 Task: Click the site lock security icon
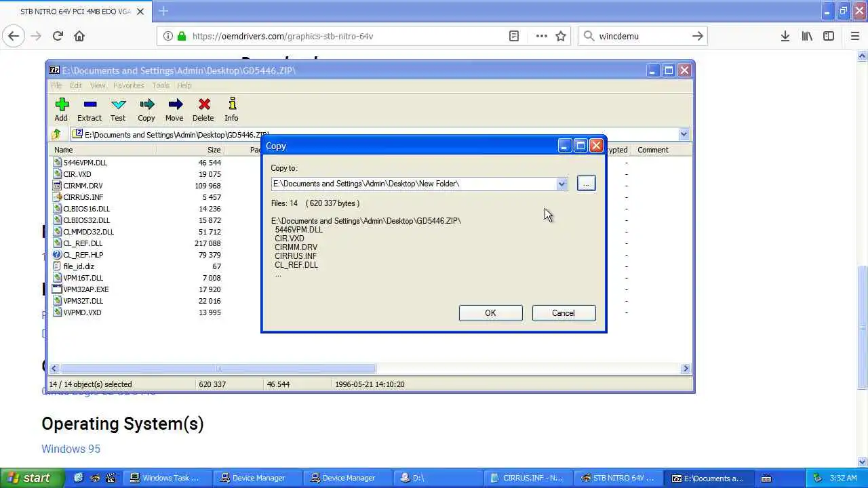(x=181, y=36)
